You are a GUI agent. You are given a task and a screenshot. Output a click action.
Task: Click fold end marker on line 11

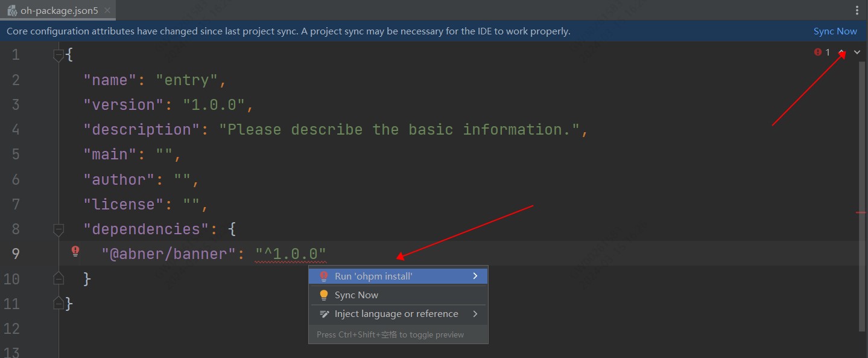click(x=59, y=303)
